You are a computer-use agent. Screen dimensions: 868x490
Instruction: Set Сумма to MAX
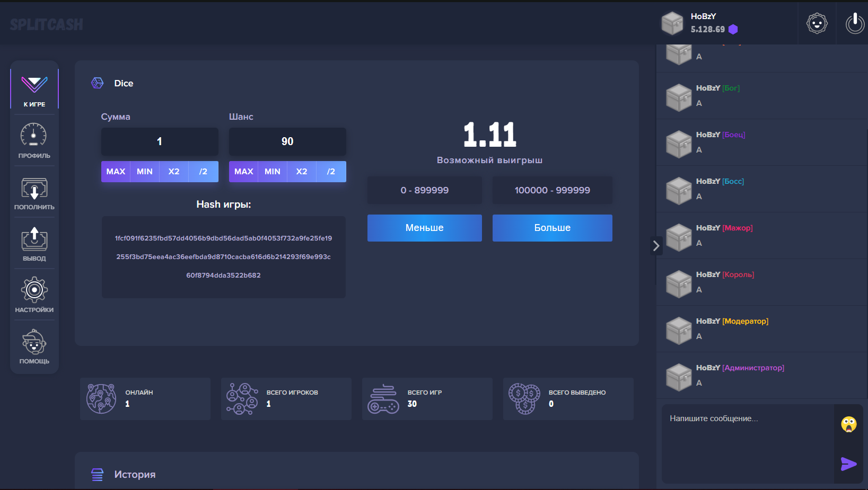click(116, 172)
